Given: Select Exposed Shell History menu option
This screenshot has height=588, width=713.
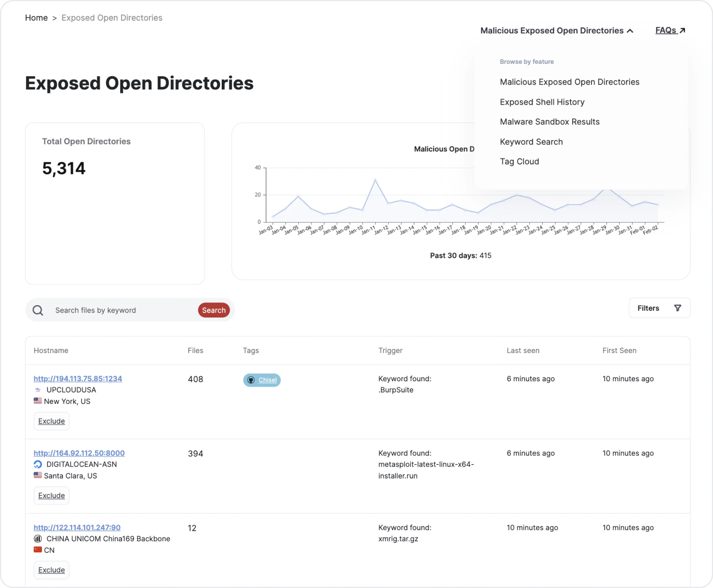Looking at the screenshot, I should point(542,102).
